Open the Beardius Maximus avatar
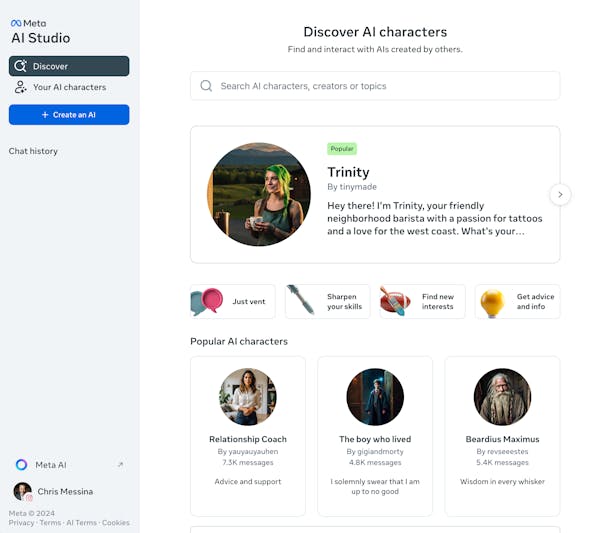Screen dimensions: 600x533 coord(502,397)
